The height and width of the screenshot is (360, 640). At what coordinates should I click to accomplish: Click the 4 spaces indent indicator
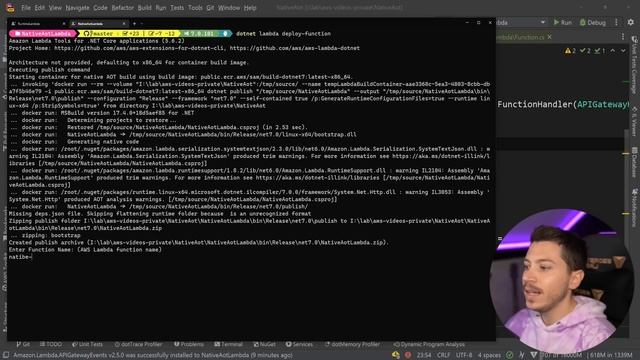point(489,355)
